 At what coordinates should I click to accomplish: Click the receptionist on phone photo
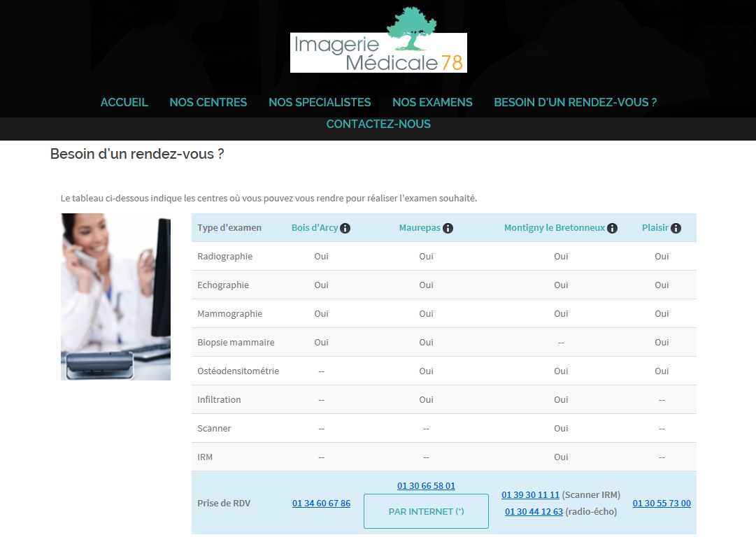(x=115, y=297)
